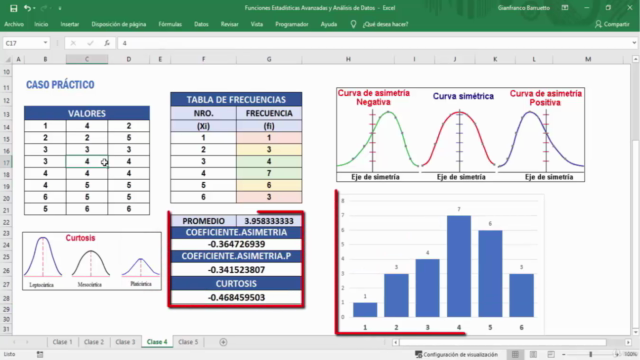Click the Cancel X formula bar icon

[x=73, y=43]
